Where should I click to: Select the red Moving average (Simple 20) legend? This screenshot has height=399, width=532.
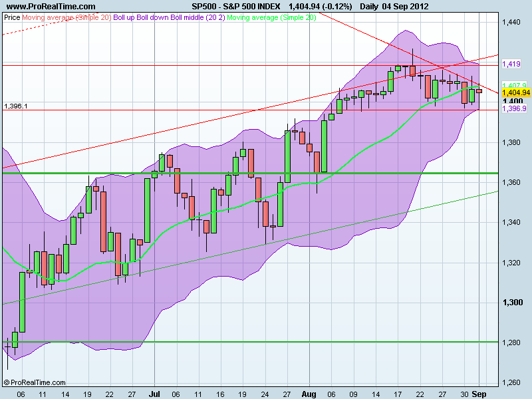[66, 17]
